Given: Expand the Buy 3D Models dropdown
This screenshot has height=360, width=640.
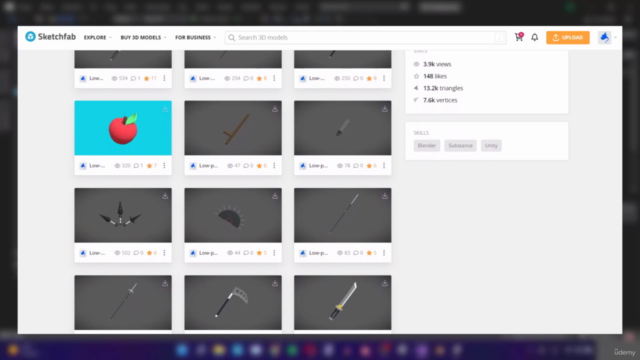Looking at the screenshot, I should (143, 38).
